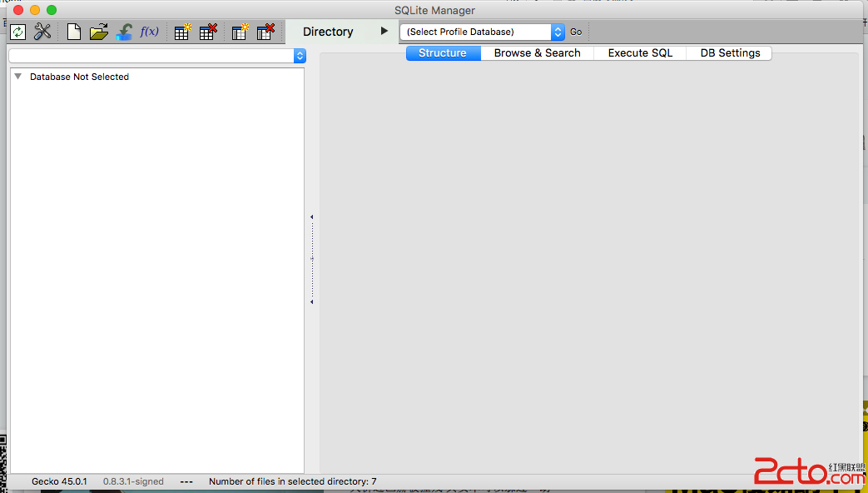The image size is (868, 493).
Task: Click the sidebar splitter collapse handle
Action: (311, 259)
